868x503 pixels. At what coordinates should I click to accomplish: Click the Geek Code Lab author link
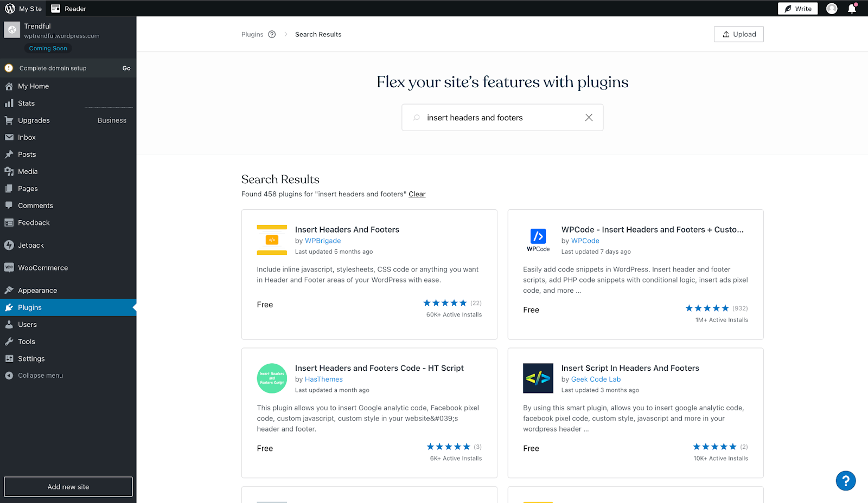(596, 379)
